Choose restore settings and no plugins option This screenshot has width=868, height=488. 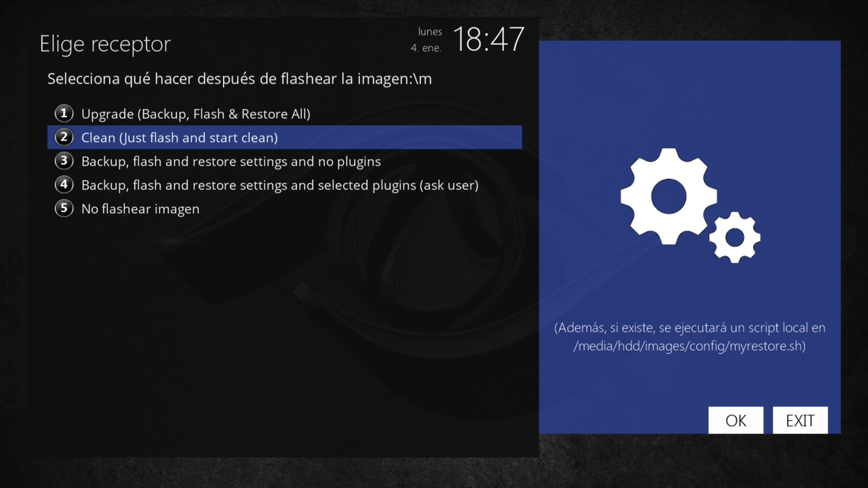[x=231, y=161]
